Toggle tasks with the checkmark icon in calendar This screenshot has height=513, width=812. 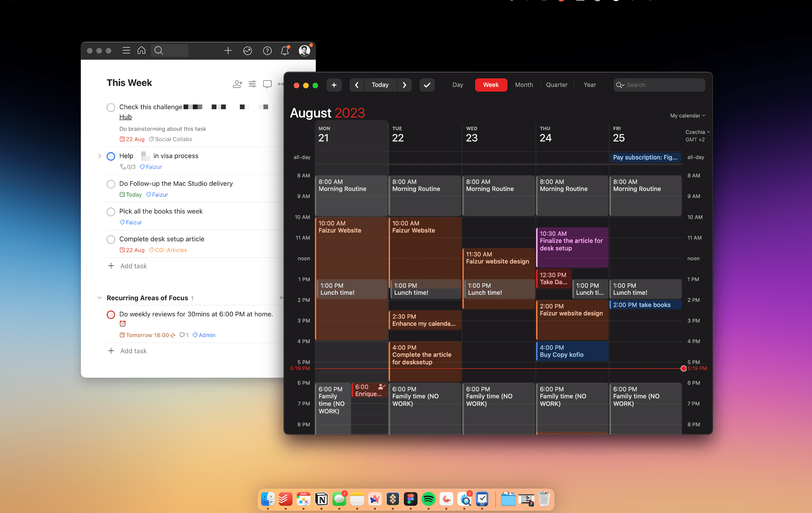tap(427, 85)
